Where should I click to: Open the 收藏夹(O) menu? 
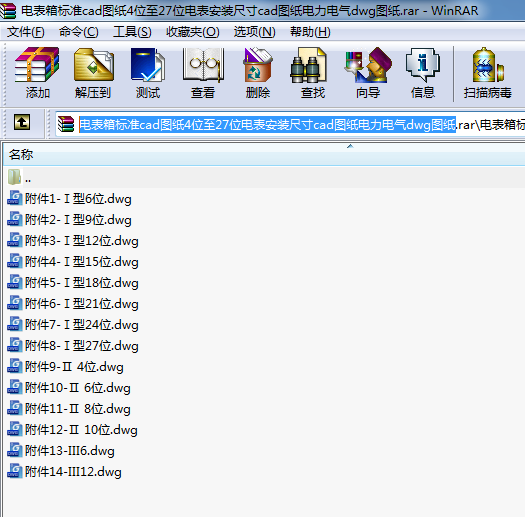pyautogui.click(x=193, y=32)
